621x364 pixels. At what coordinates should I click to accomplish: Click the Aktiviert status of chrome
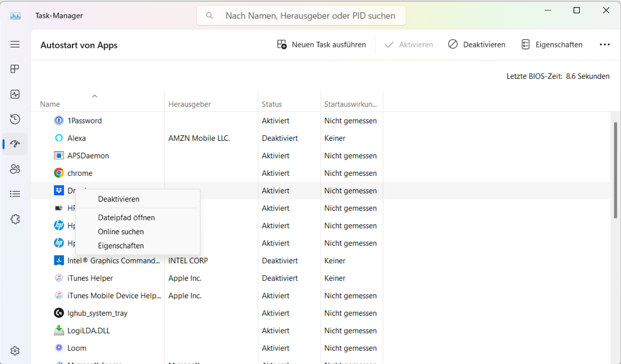point(275,173)
